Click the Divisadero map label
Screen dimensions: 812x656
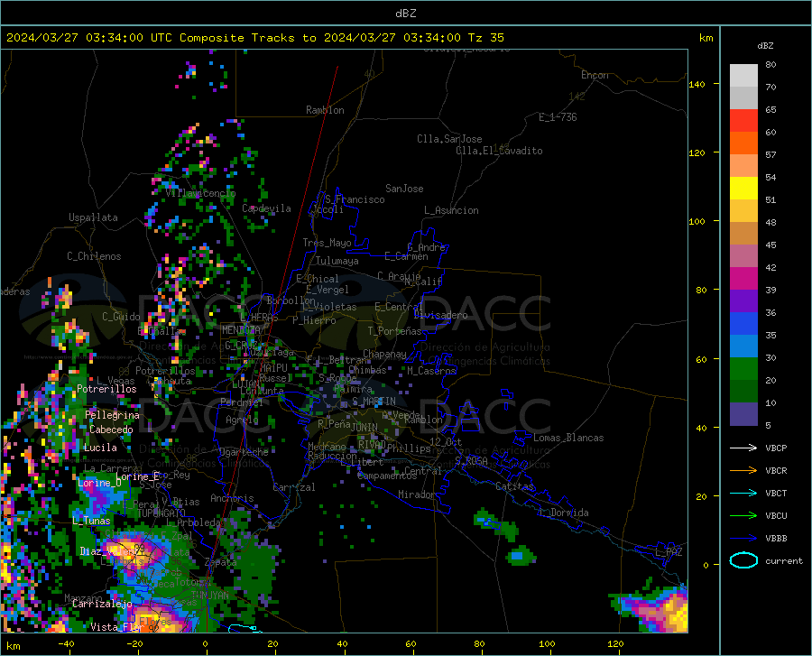pyautogui.click(x=440, y=315)
